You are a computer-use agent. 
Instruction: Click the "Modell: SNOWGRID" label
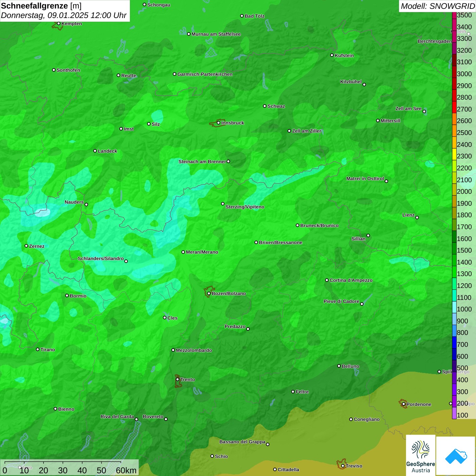pyautogui.click(x=438, y=6)
